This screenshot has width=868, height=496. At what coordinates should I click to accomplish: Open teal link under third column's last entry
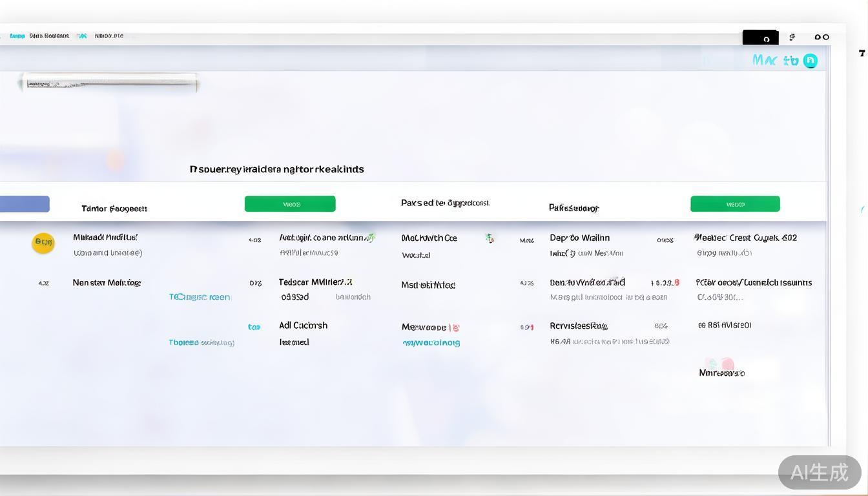pos(431,343)
